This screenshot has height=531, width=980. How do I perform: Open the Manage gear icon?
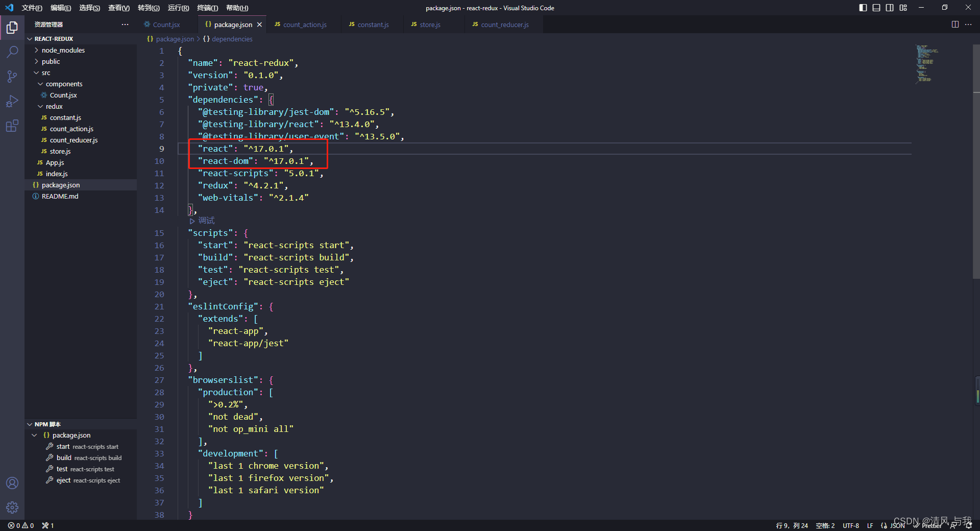point(12,508)
